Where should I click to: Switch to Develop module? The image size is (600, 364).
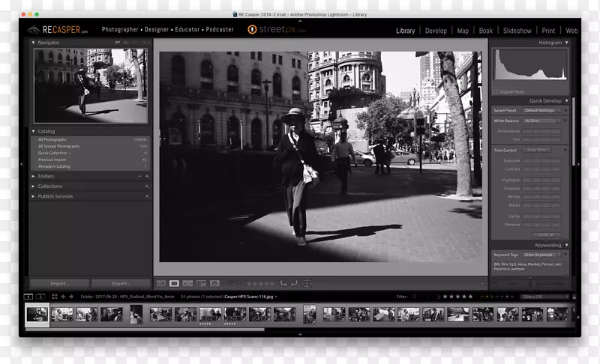[436, 31]
